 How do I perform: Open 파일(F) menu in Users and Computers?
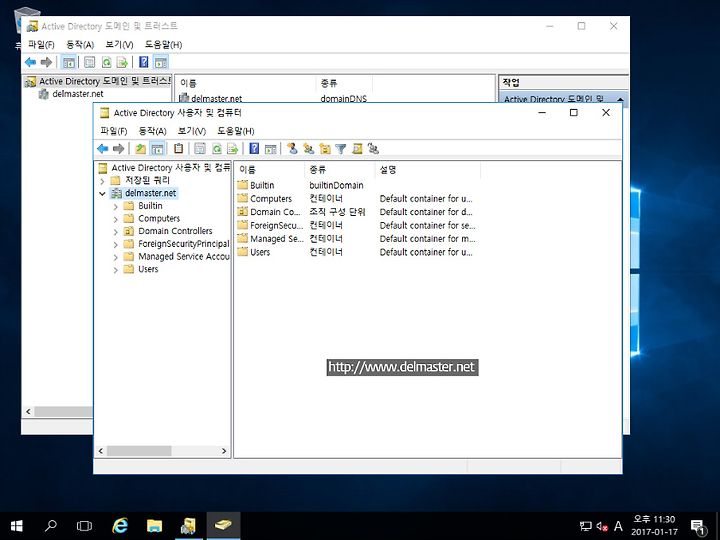click(x=113, y=131)
